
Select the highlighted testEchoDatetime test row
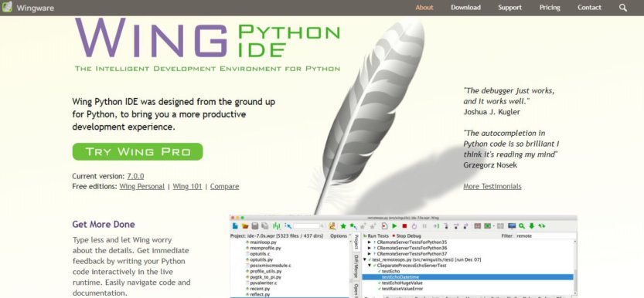coord(469,277)
